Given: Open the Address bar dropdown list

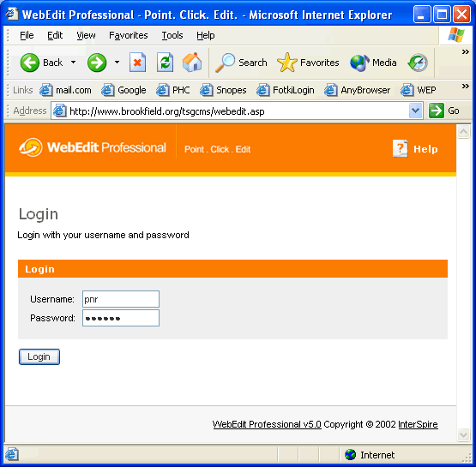Looking at the screenshot, I should point(415,111).
